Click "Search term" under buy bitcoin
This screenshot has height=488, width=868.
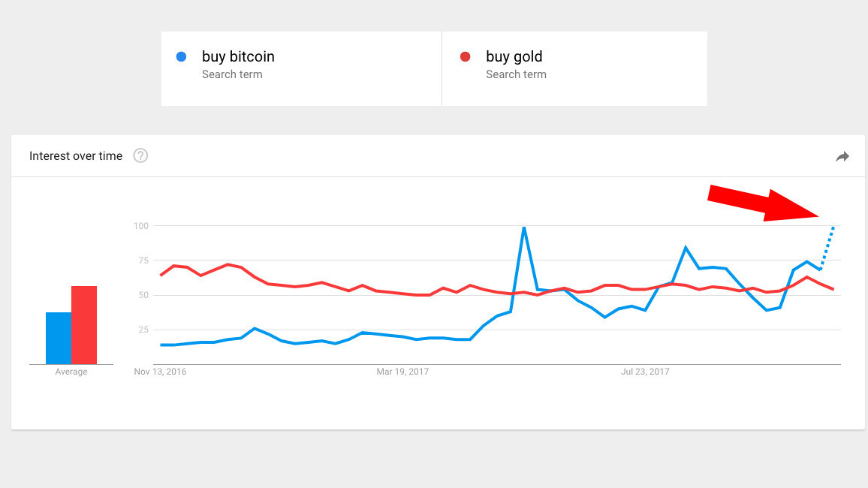click(x=232, y=74)
